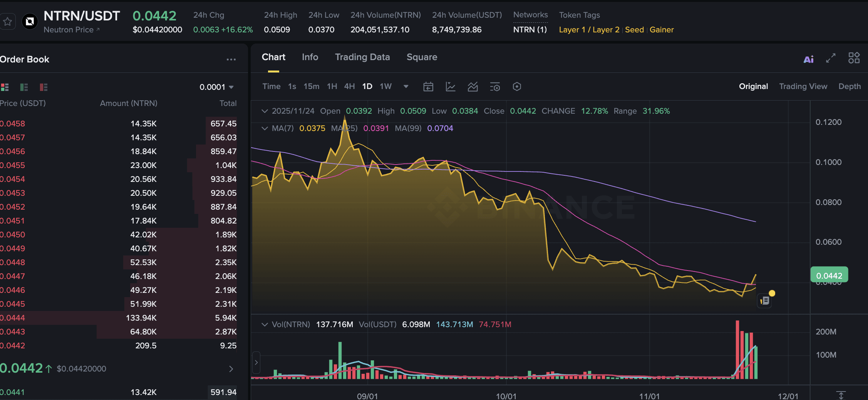The height and width of the screenshot is (400, 868).
Task: Open the grid layout switcher icon
Action: [854, 57]
